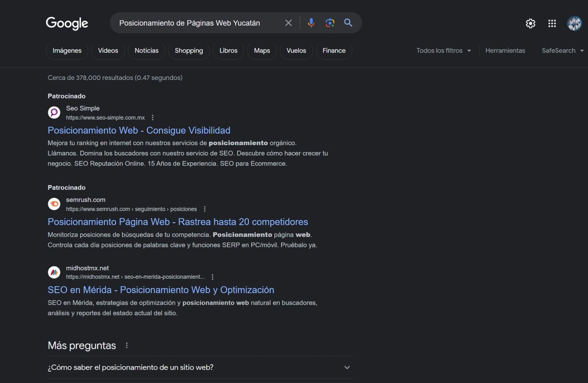Click the first 'Patrocinado' label above Seo Simple
This screenshot has width=588, height=383.
point(67,96)
